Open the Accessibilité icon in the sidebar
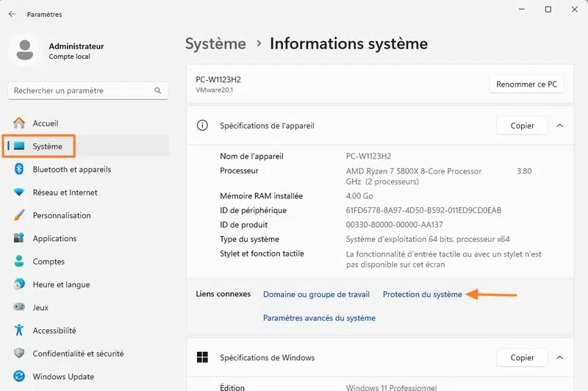 click(x=19, y=331)
